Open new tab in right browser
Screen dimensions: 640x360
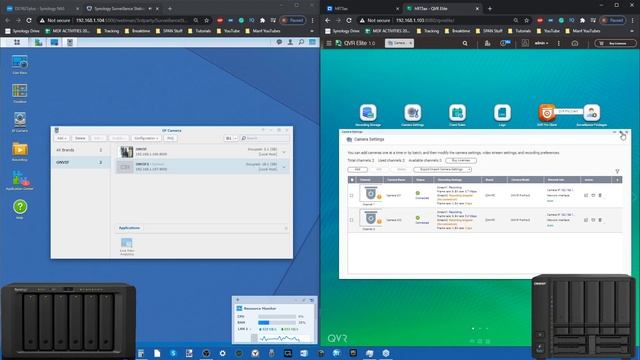(489, 8)
